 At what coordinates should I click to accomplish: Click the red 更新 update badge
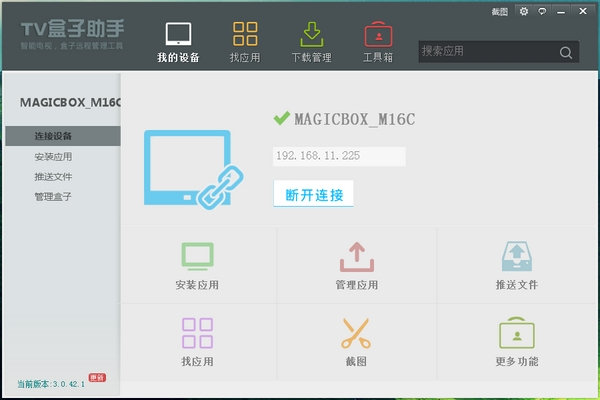pyautogui.click(x=97, y=378)
